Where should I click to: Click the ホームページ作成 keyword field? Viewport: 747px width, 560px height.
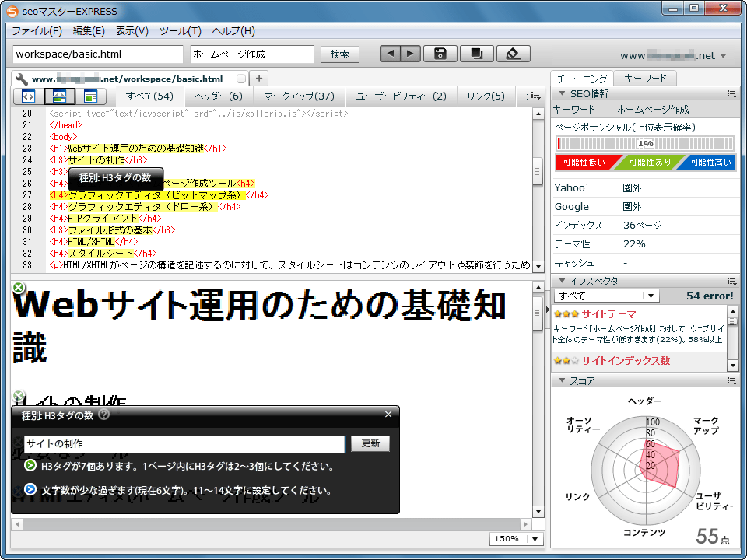pyautogui.click(x=252, y=54)
